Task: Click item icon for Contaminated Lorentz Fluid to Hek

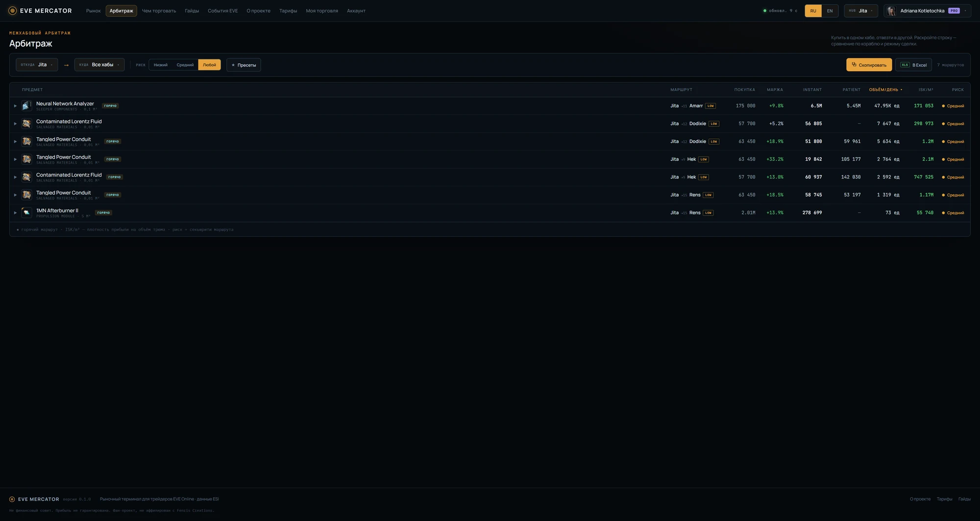Action: (x=26, y=177)
